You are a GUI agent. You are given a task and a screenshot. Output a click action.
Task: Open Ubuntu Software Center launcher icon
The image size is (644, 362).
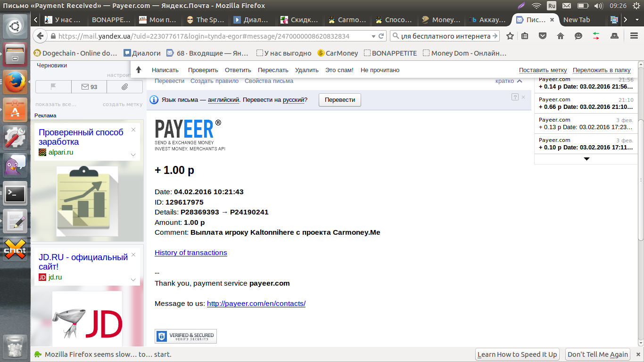pos(15,110)
